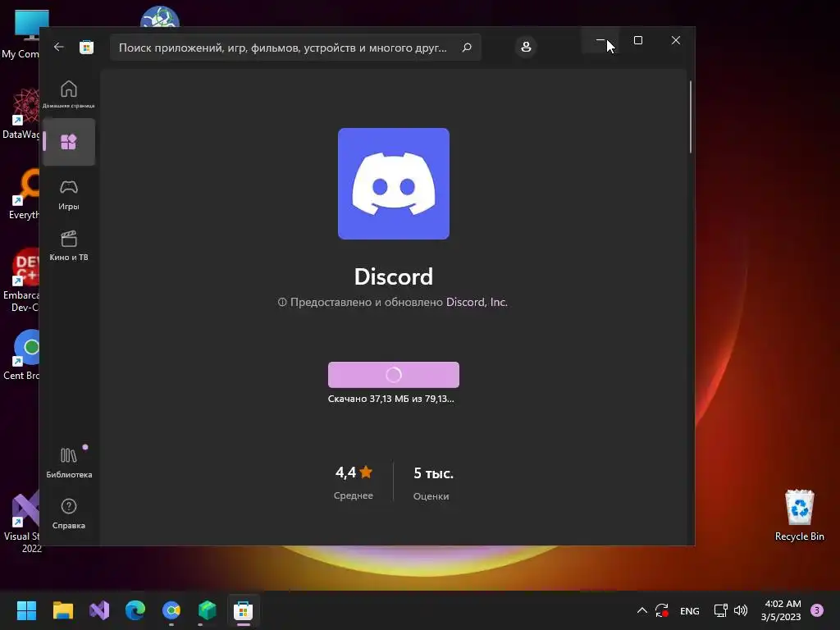This screenshot has height=630, width=840.
Task: Click the Discord app logo
Action: pyautogui.click(x=394, y=184)
